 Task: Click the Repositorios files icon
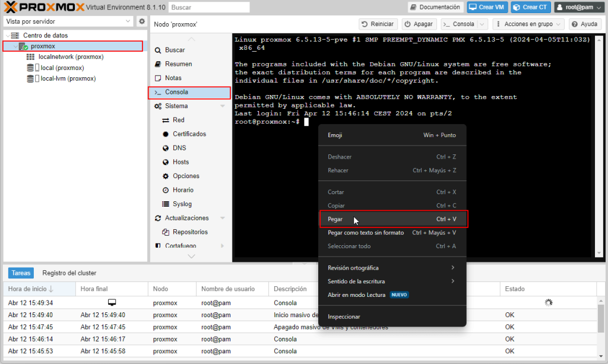coord(166,232)
